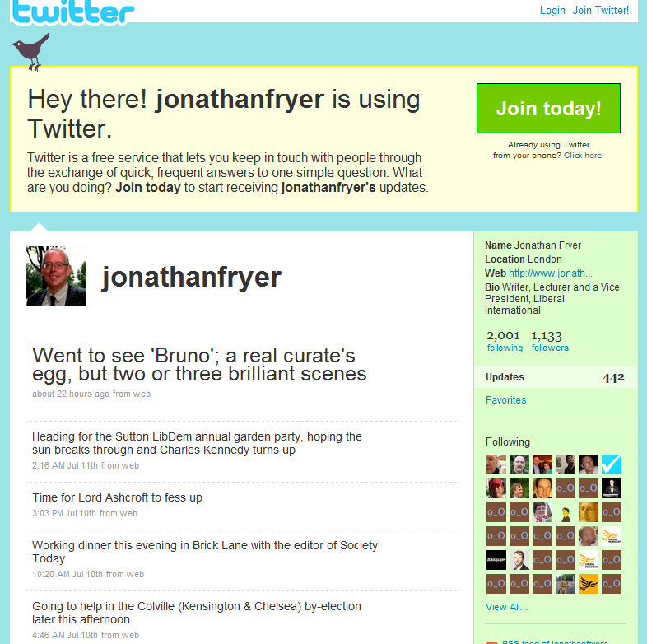Click View All... under Following
647x644 pixels.
[x=506, y=607]
